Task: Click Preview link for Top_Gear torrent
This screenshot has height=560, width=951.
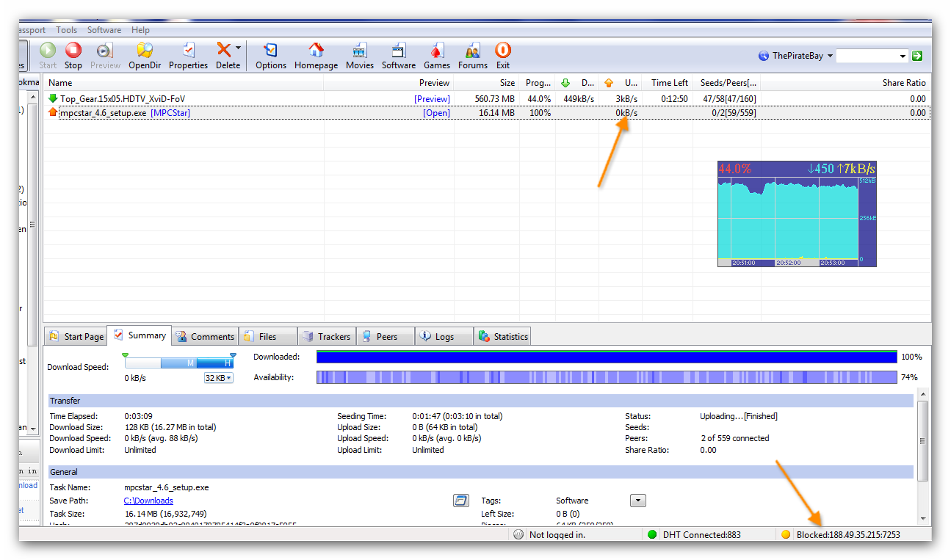Action: 432,99
